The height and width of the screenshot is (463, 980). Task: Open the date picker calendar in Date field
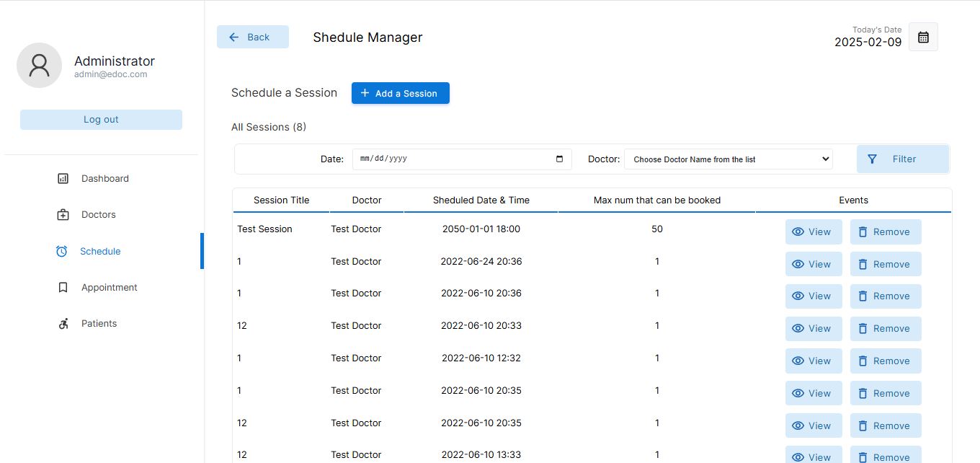[x=560, y=159]
